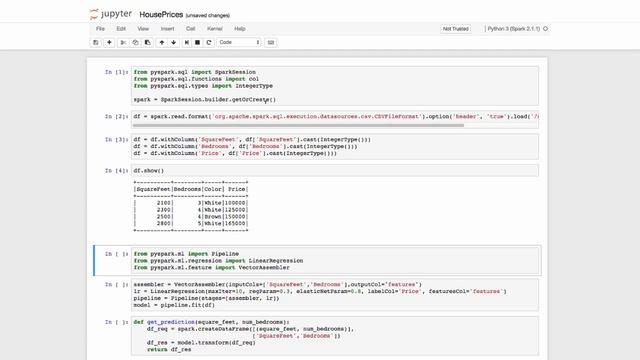Open the Edit menu
This screenshot has width=640, height=360.
coord(121,29)
